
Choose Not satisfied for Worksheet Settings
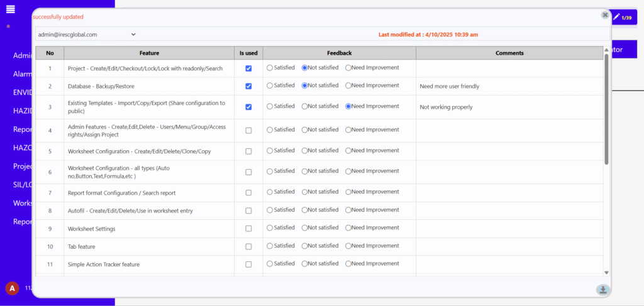(305, 228)
